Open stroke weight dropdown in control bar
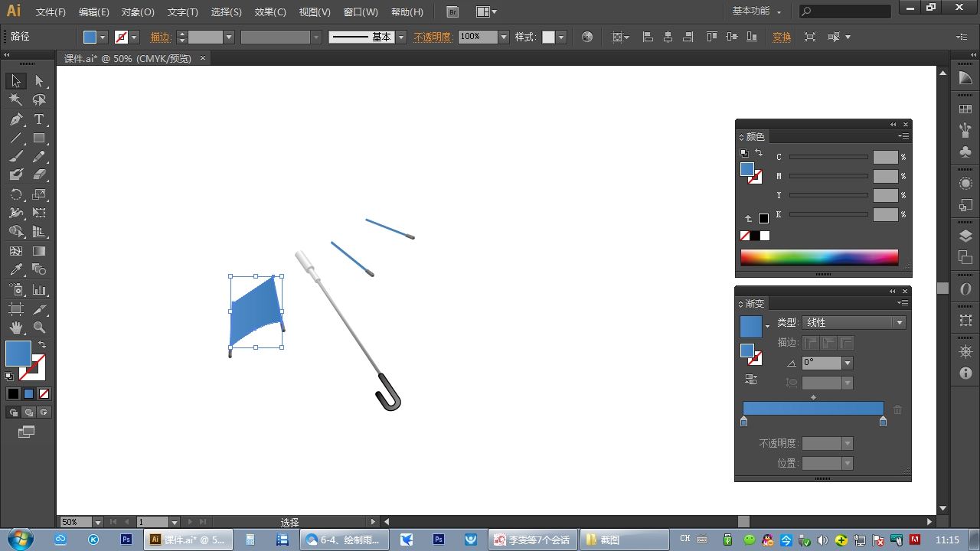This screenshot has height=551, width=980. pos(229,37)
